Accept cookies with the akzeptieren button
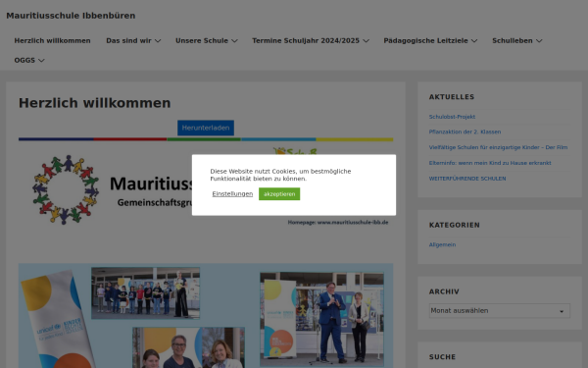Viewport: 588px width, 368px height. (279, 193)
